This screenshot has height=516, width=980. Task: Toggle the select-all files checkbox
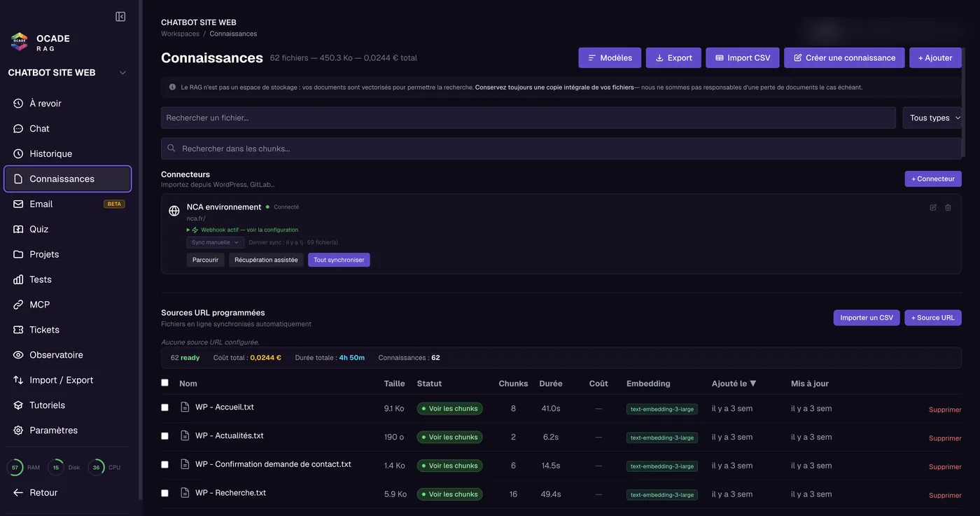(165, 383)
